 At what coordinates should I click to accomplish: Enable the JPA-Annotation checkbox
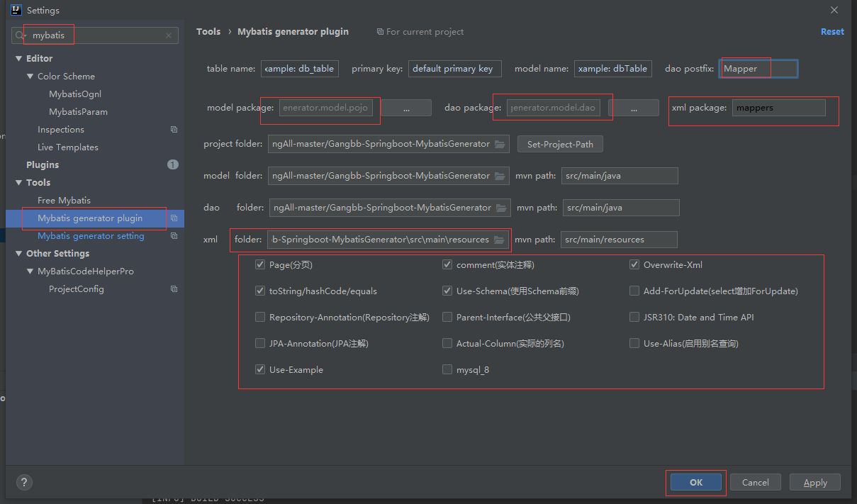(260, 344)
